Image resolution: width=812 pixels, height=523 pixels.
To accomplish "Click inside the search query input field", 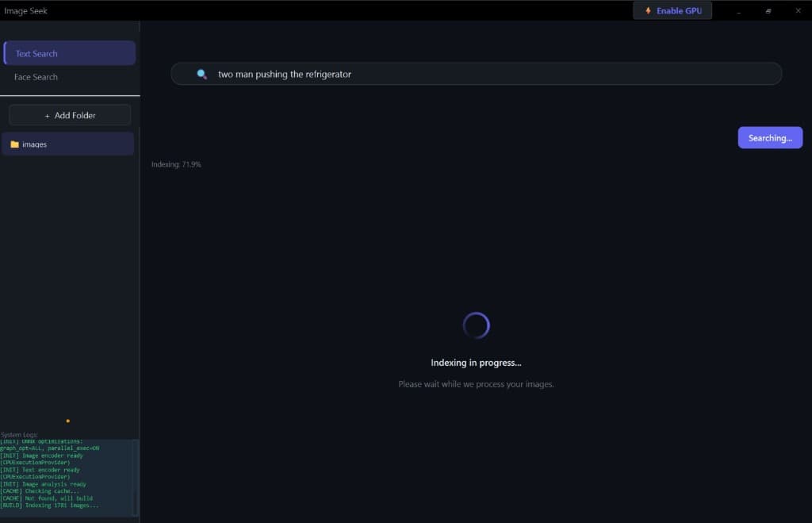I will click(x=476, y=73).
